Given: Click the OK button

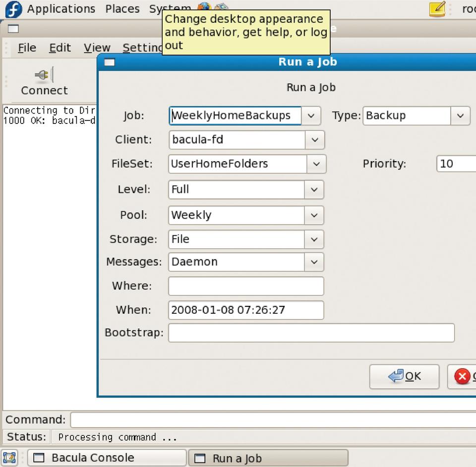Looking at the screenshot, I should [405, 377].
